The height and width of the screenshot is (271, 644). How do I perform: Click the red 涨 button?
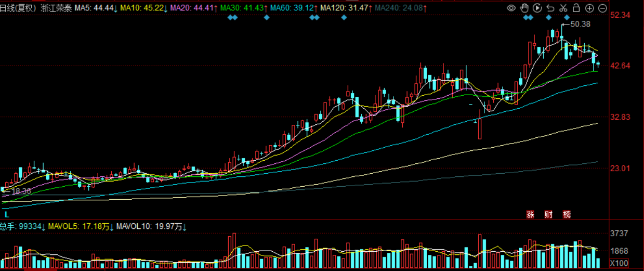(531, 214)
